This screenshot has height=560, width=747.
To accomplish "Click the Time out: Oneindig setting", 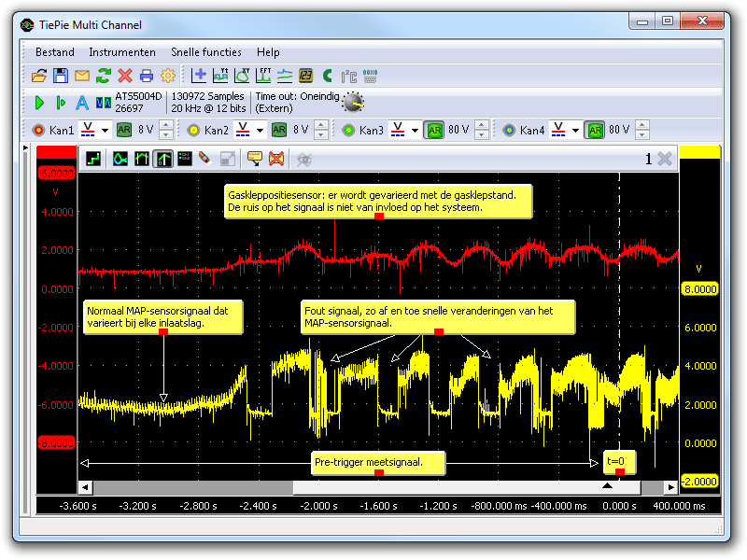I will [297, 96].
